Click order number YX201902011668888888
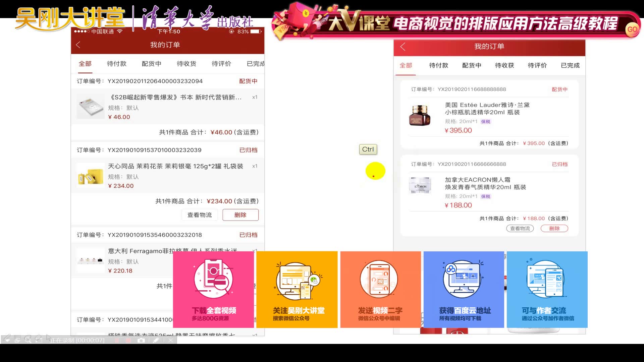 pos(472,89)
